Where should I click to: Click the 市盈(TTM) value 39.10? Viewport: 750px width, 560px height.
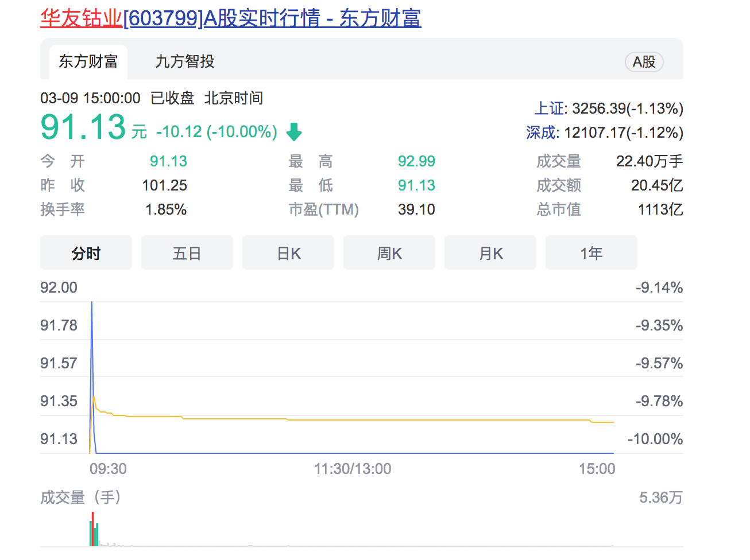click(416, 209)
